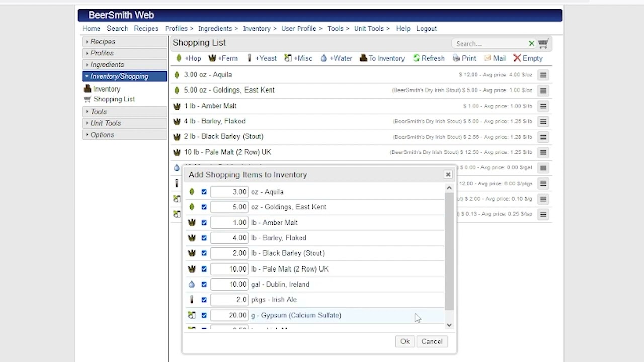
Task: Click Shopping List sidebar item
Action: (x=109, y=99)
